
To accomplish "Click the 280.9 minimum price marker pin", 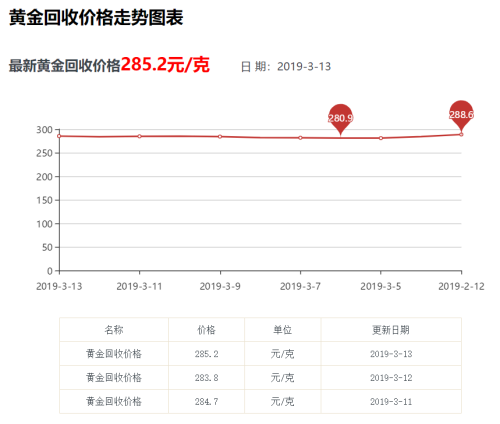I will (x=340, y=118).
